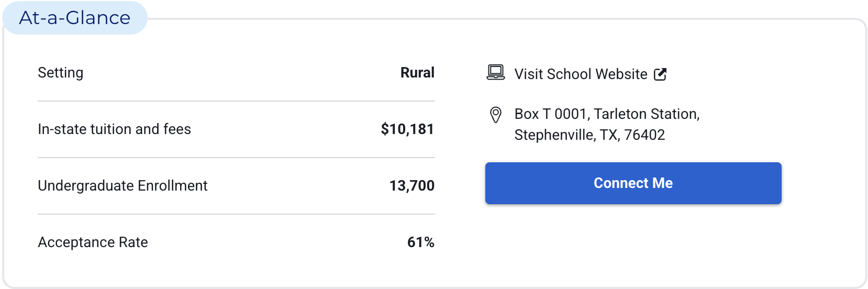868x289 pixels.
Task: Click the external link arrow icon
Action: 660,74
